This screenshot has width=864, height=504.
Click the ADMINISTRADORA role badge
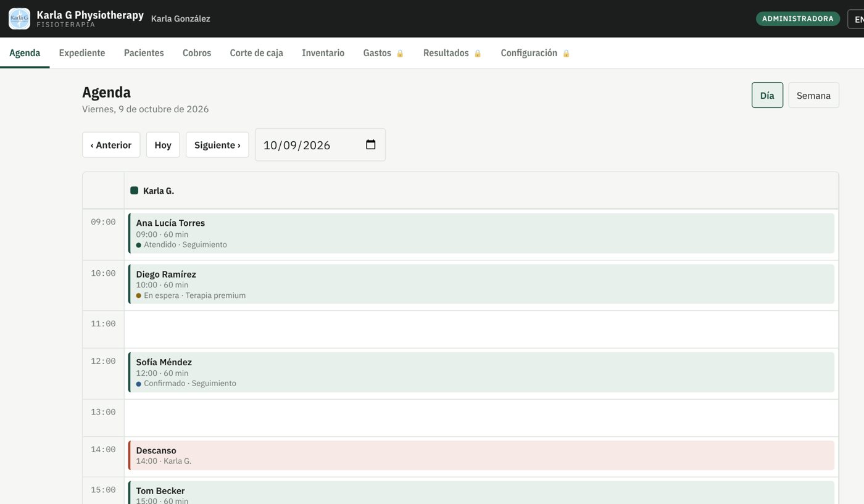(798, 19)
